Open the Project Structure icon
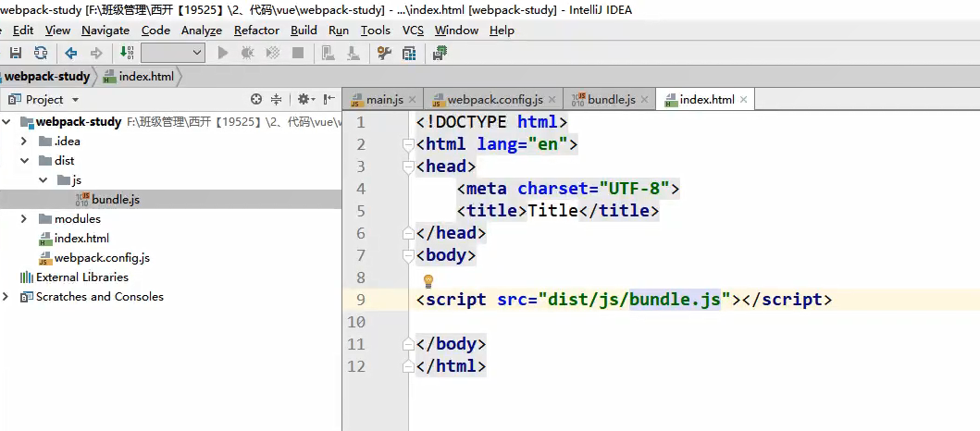 pyautogui.click(x=409, y=53)
